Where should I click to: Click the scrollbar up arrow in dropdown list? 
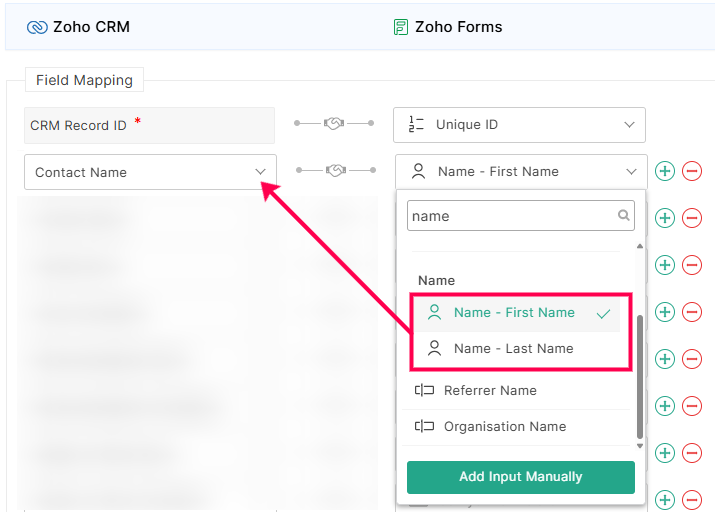640,246
